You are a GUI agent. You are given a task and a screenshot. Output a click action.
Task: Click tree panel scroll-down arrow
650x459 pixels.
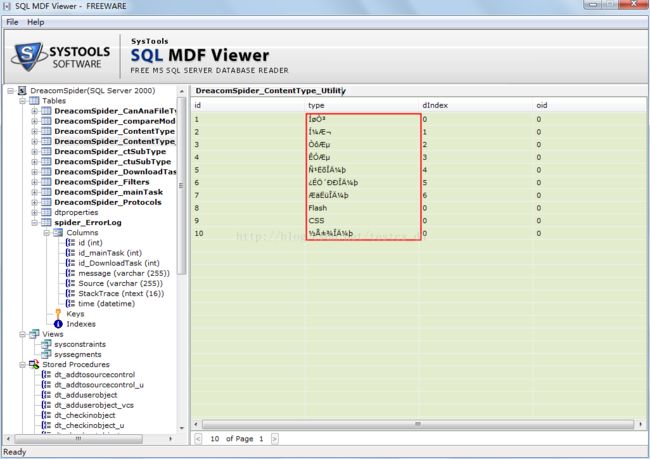pyautogui.click(x=182, y=428)
